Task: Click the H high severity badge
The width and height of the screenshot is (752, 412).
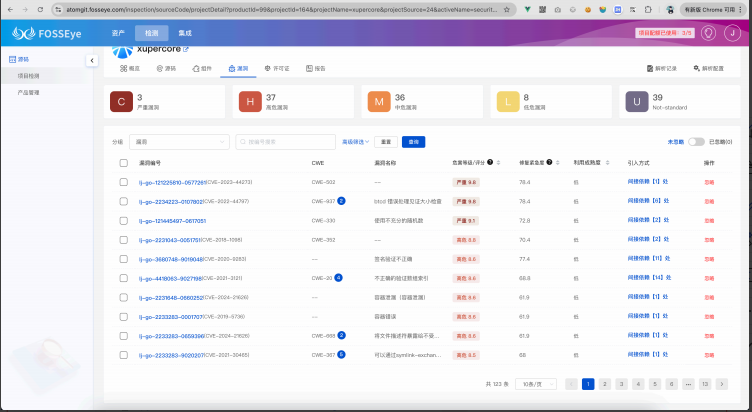Action: [250, 102]
